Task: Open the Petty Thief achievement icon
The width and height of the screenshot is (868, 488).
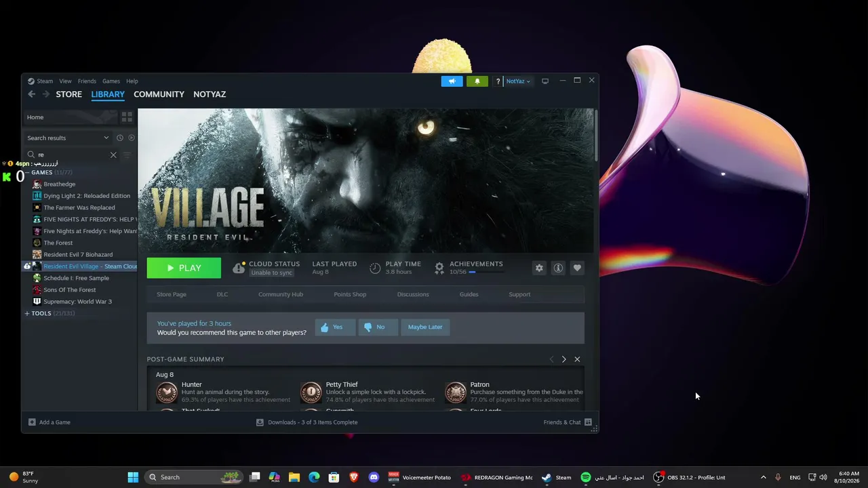Action: click(311, 392)
